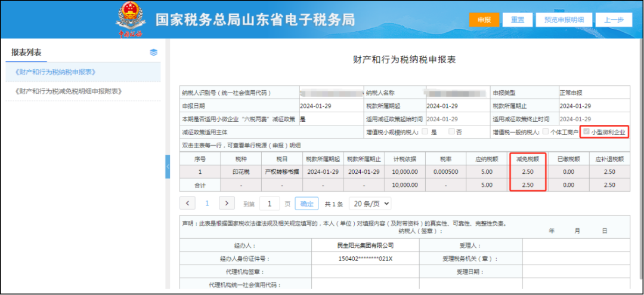Confirm page jump with 确定 button

(306, 203)
